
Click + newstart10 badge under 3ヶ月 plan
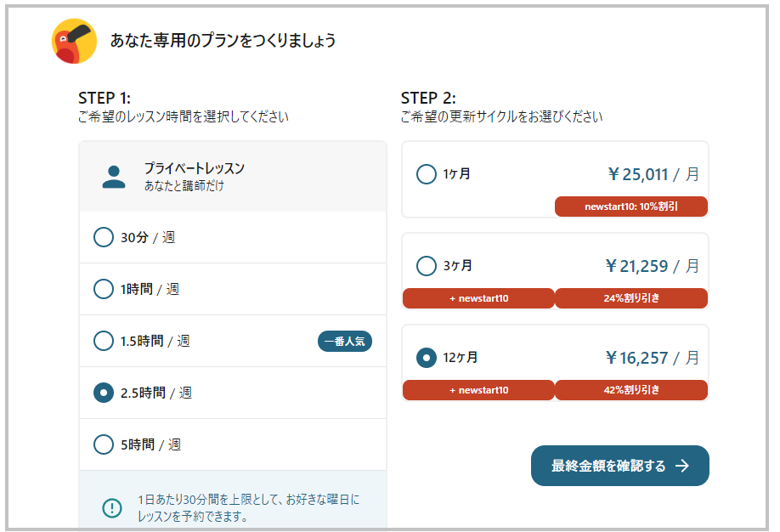478,298
